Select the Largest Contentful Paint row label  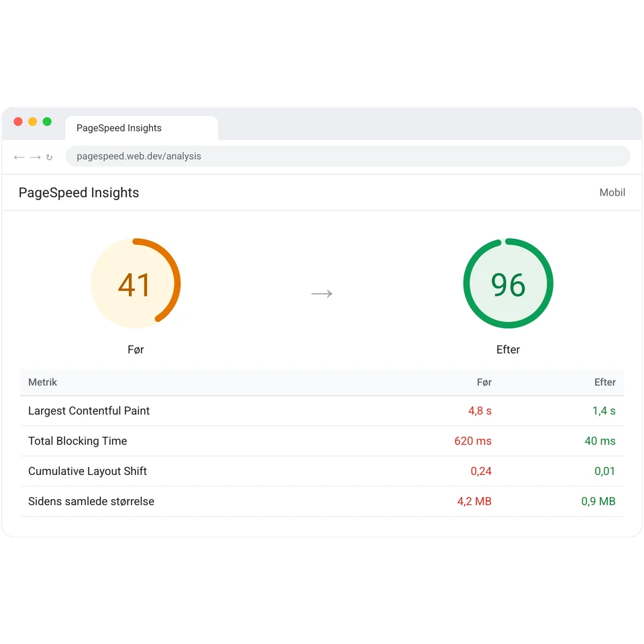pos(89,411)
